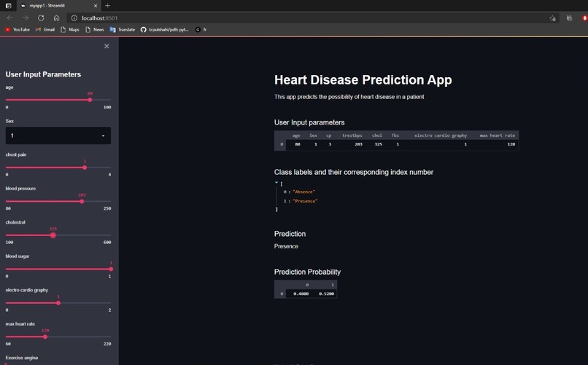Click the 325 value in chol column
Screen dimensions: 588x365
379,144
